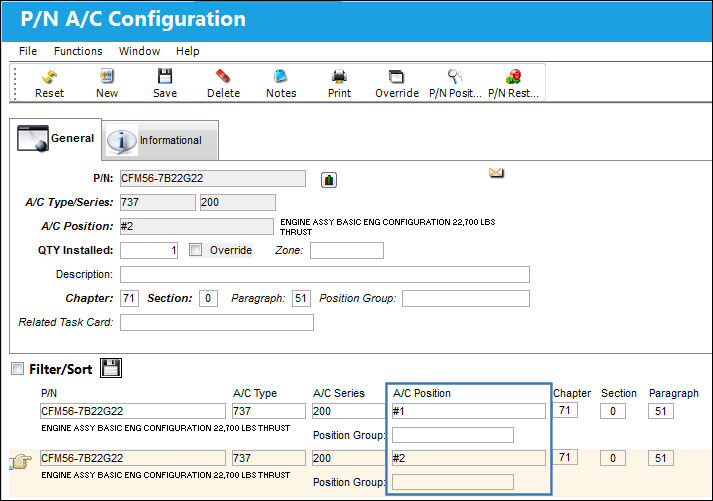
Task: Click engine description text under #2 row
Action: click(166, 475)
